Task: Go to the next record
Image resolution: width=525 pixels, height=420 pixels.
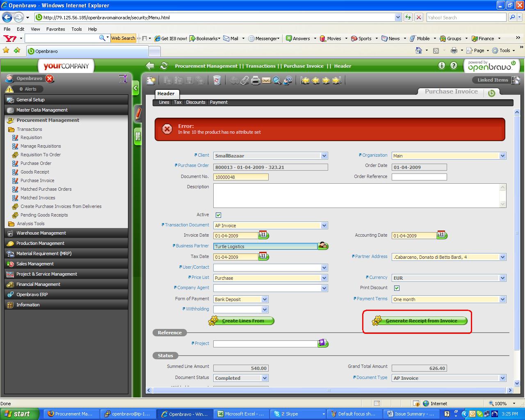Action: (x=326, y=80)
